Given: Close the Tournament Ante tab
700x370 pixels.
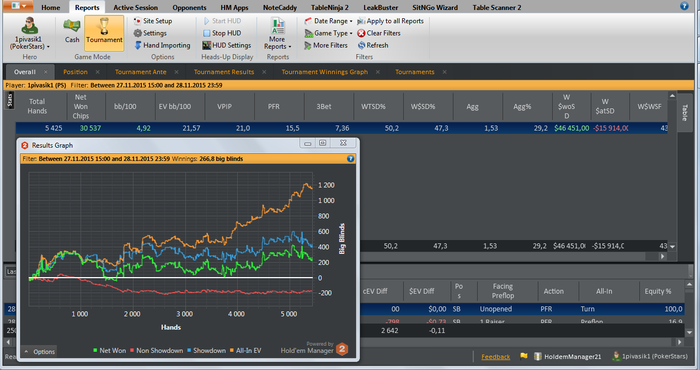Looking at the screenshot, I should (177, 72).
